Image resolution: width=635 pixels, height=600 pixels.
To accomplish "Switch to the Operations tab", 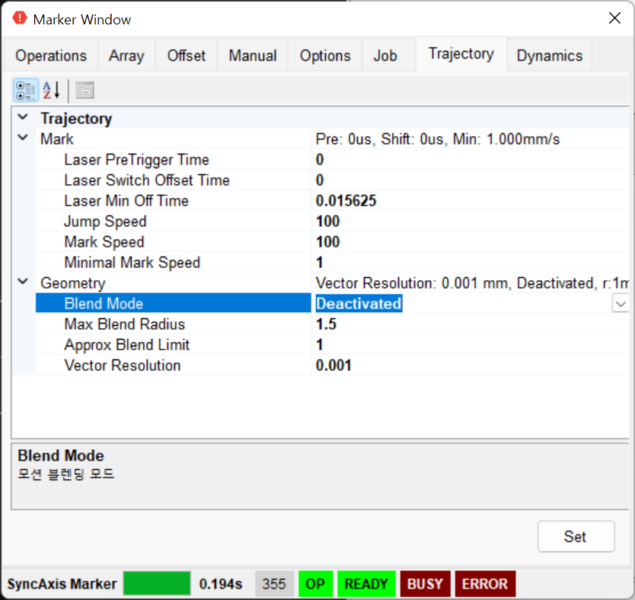I will (x=51, y=56).
